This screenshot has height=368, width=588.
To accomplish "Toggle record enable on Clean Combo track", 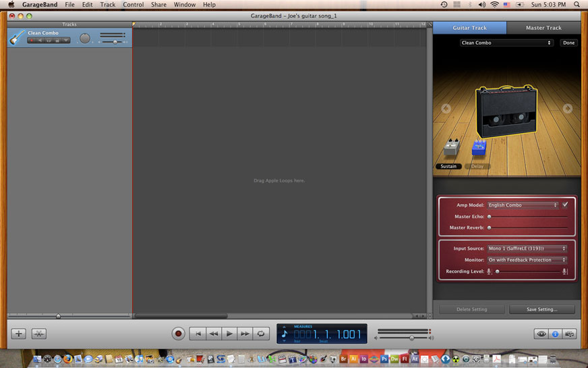I will point(31,41).
